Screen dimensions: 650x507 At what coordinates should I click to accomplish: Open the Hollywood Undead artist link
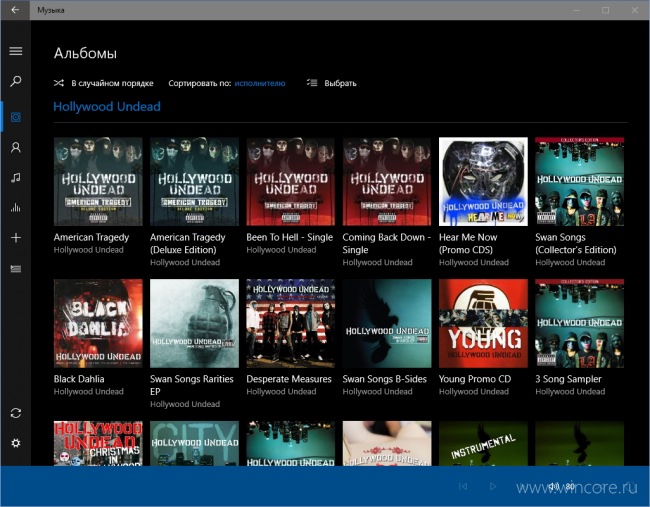tap(107, 107)
